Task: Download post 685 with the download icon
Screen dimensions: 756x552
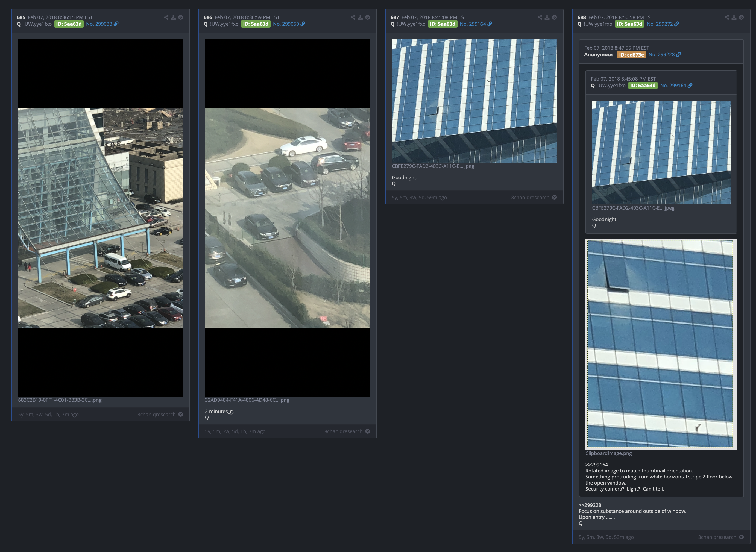Action: coord(174,17)
